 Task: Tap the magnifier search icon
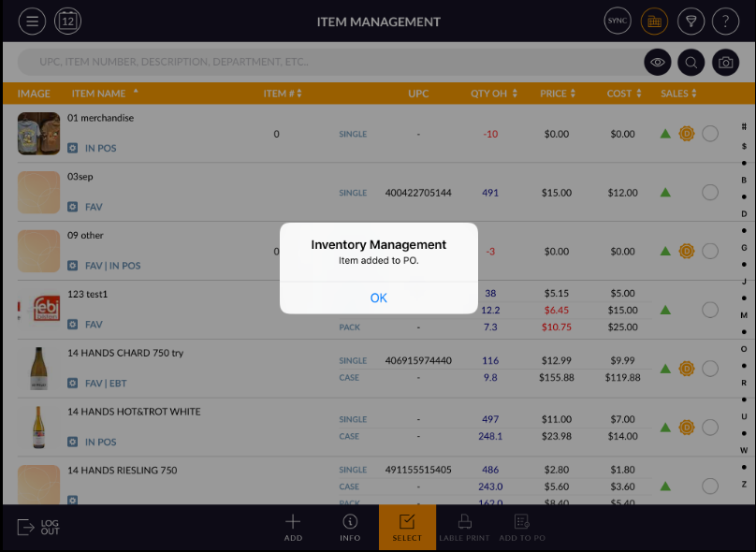(691, 63)
